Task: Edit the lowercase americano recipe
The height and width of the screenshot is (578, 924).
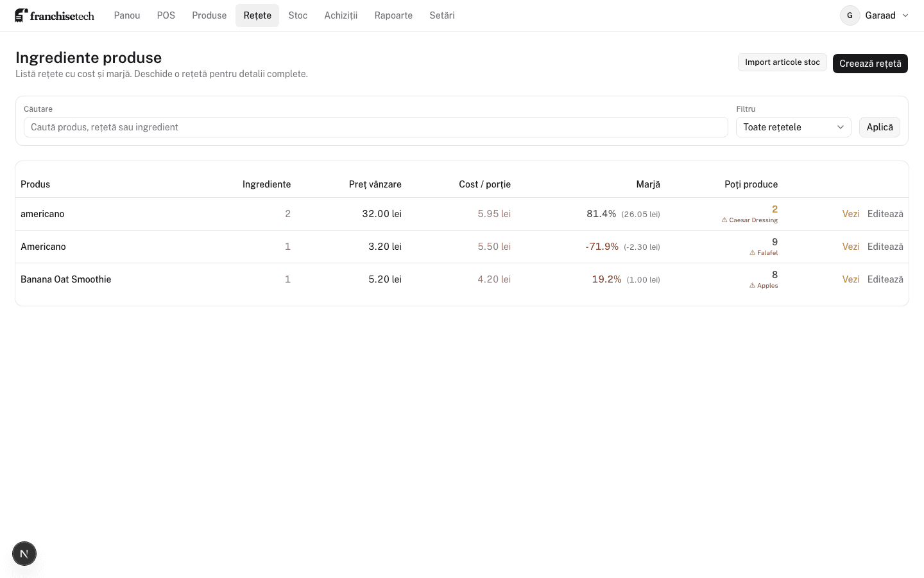Action: point(886,214)
